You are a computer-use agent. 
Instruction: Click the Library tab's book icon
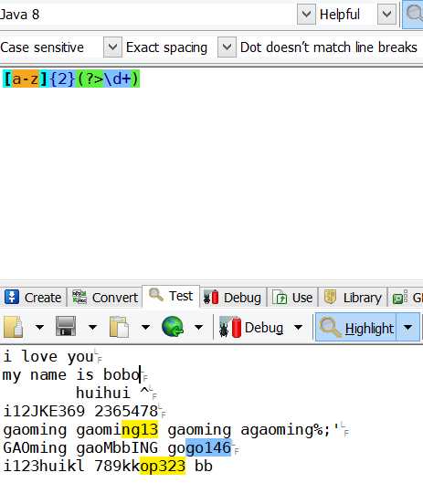[x=330, y=297]
